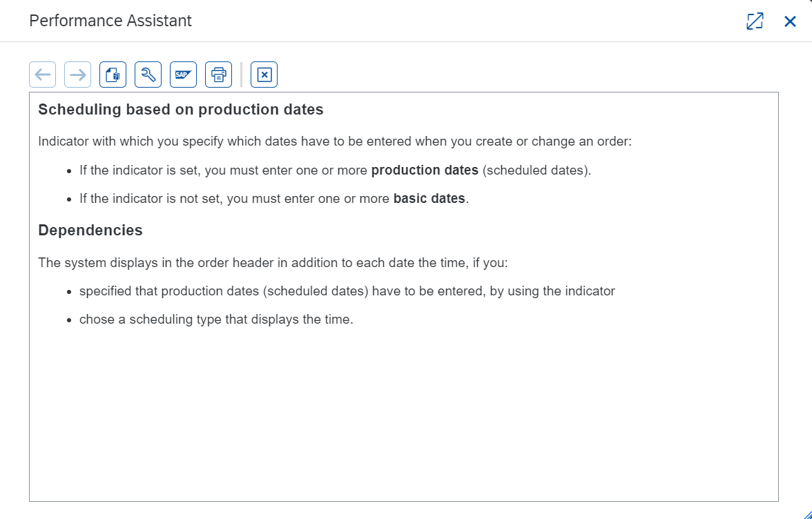Click the 'chose a scheduling type' bullet
The width and height of the screenshot is (812, 519).
216,320
